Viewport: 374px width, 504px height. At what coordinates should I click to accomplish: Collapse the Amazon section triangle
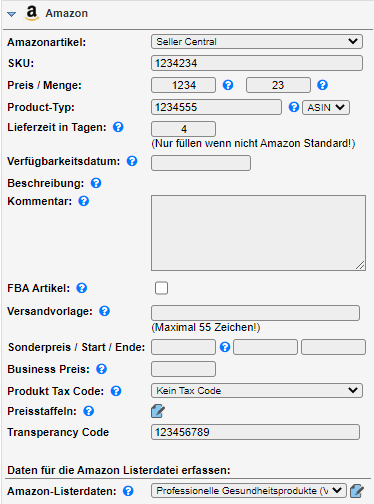[12, 14]
